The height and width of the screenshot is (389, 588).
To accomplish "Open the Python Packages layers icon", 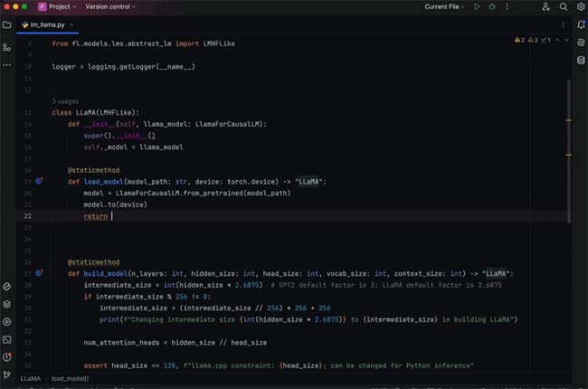I will pos(7,302).
